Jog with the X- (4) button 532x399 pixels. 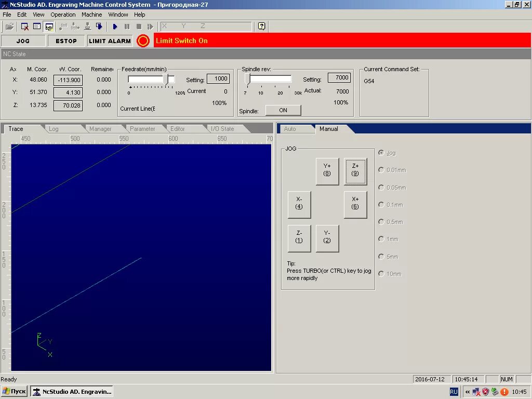click(299, 205)
